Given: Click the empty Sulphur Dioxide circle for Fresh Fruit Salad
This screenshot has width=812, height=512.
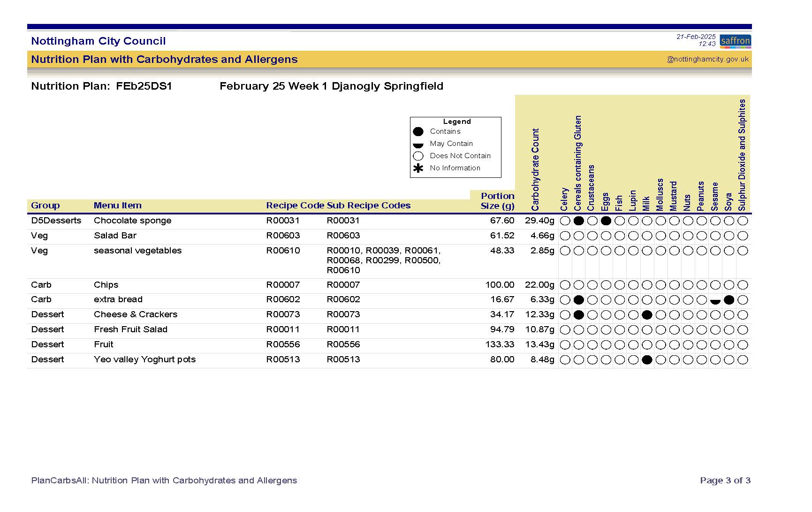Looking at the screenshot, I should [x=742, y=330].
